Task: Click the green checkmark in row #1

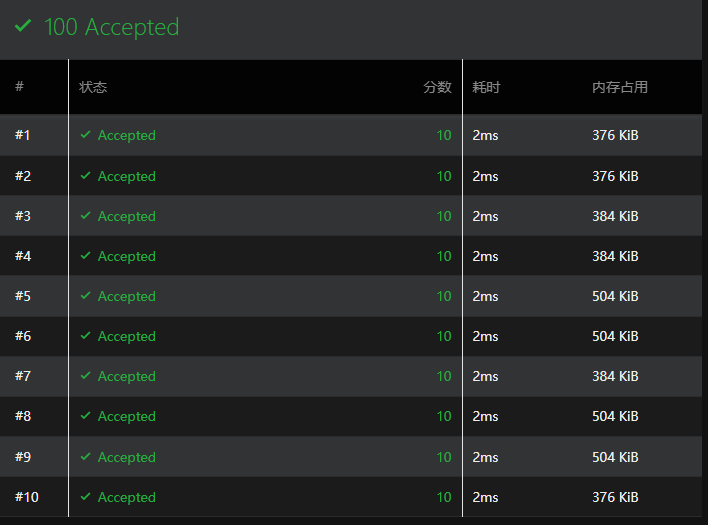Action: point(85,135)
